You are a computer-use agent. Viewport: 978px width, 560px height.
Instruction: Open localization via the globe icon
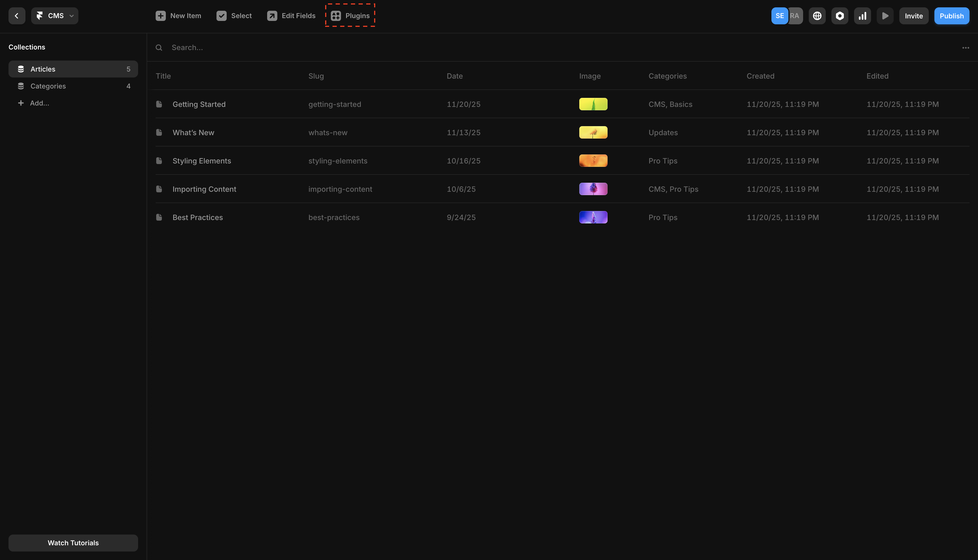point(817,15)
